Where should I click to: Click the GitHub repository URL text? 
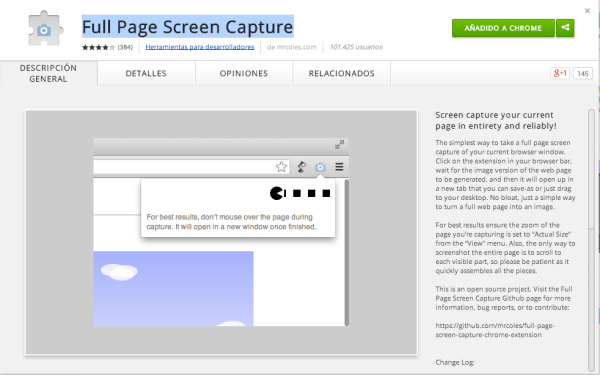[x=495, y=330]
